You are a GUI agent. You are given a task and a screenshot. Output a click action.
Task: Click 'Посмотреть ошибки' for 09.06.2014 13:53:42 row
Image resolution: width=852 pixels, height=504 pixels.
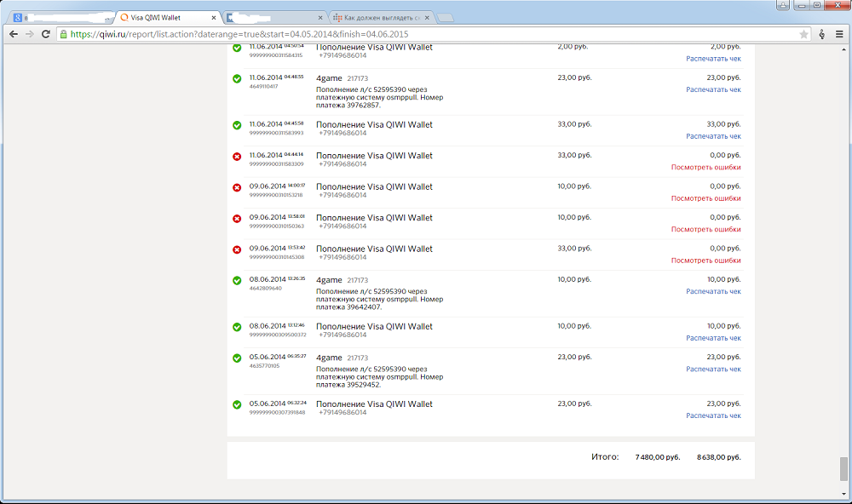[x=705, y=261]
